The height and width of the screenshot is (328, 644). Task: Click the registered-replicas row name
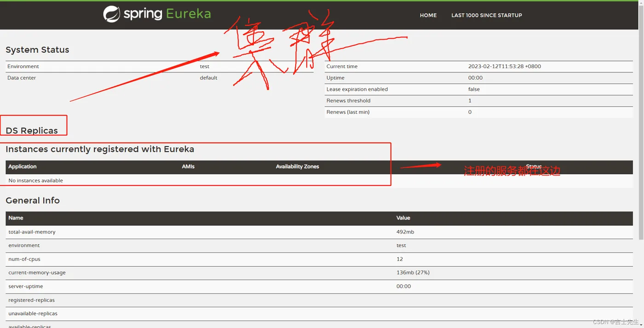(31, 300)
